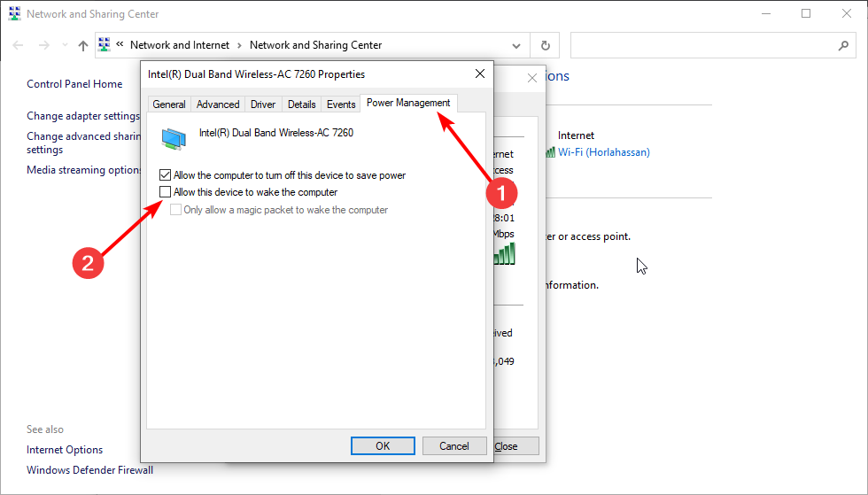This screenshot has width=868, height=495.
Task: Click the address bar network icon
Action: click(x=105, y=45)
